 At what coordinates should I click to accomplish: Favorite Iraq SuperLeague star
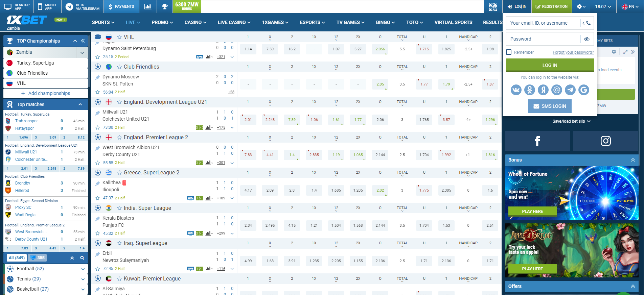(x=119, y=243)
